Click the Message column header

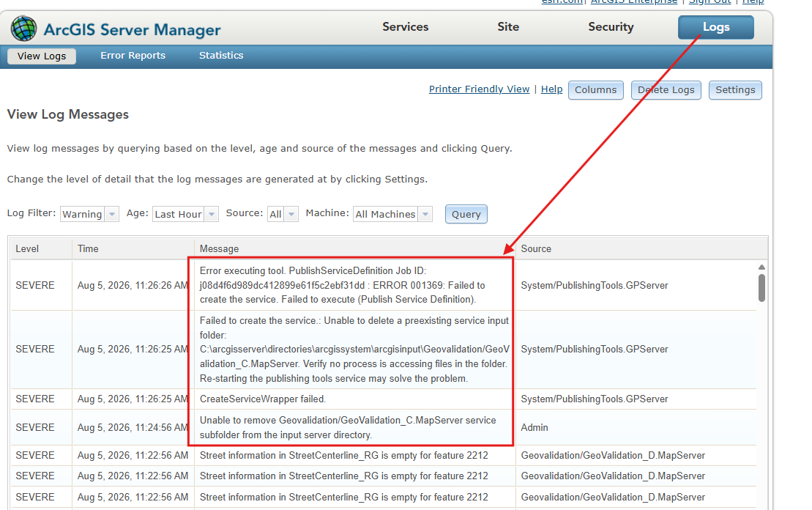(x=354, y=249)
